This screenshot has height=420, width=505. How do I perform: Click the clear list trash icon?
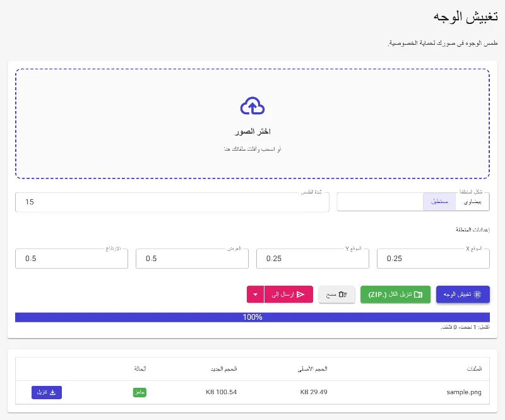point(343,295)
